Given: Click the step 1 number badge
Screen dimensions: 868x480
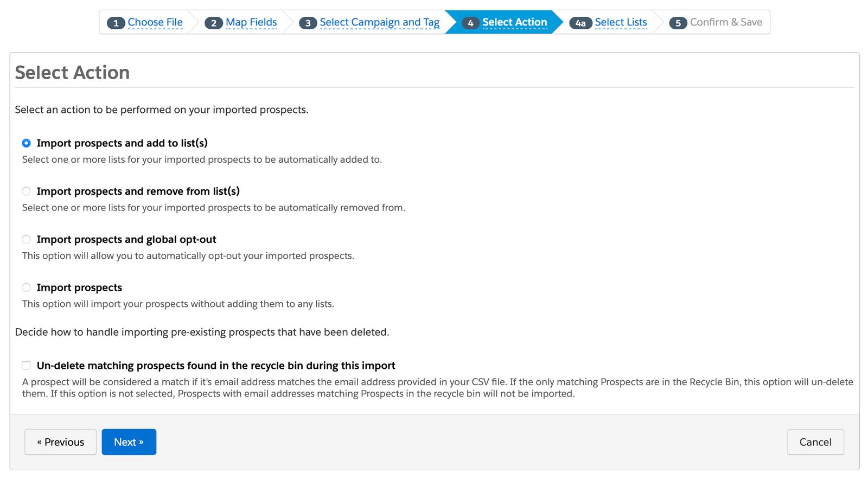Looking at the screenshot, I should 116,23.
